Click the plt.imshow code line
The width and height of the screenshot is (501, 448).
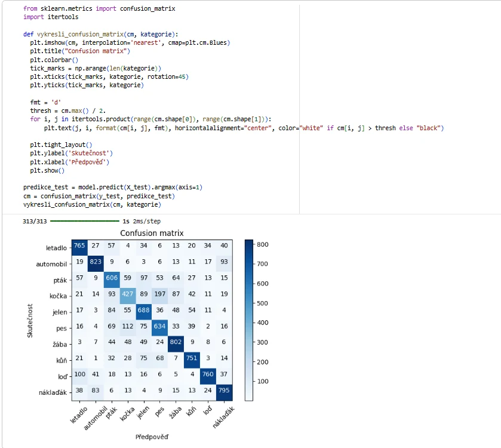130,42
